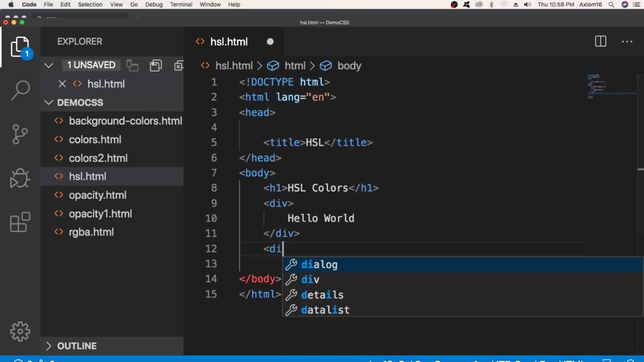This screenshot has height=362, width=644.
Task: Open rgba.html in file tree
Action: pyautogui.click(x=112, y=232)
